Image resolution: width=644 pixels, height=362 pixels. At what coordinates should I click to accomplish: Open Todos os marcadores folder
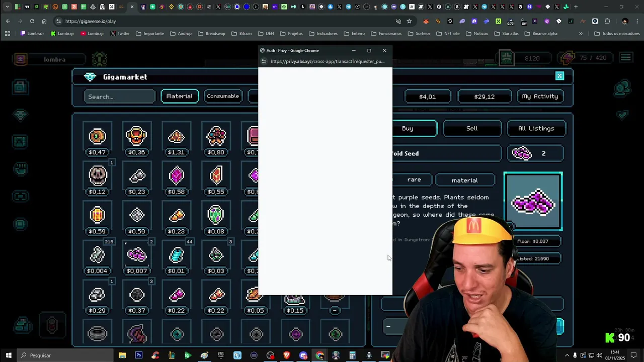617,34
